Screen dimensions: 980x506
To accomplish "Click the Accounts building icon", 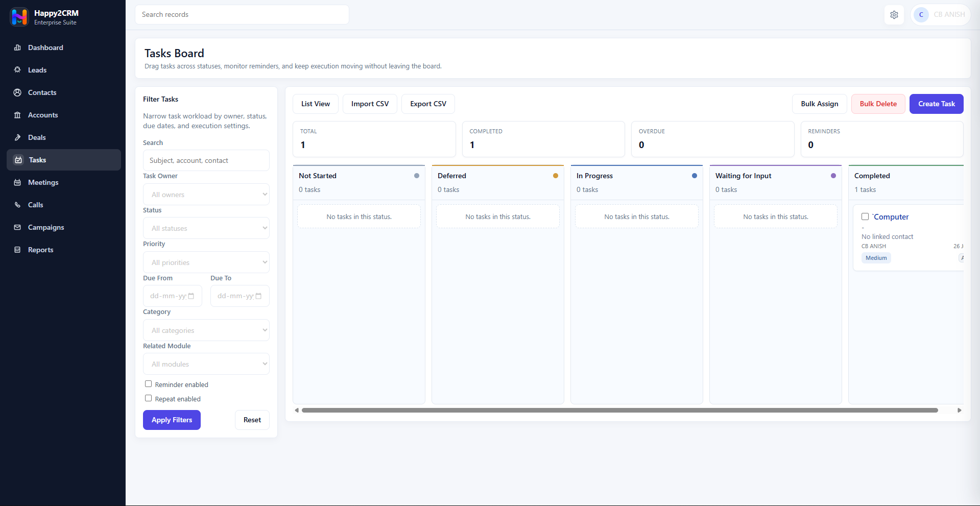I will (17, 115).
